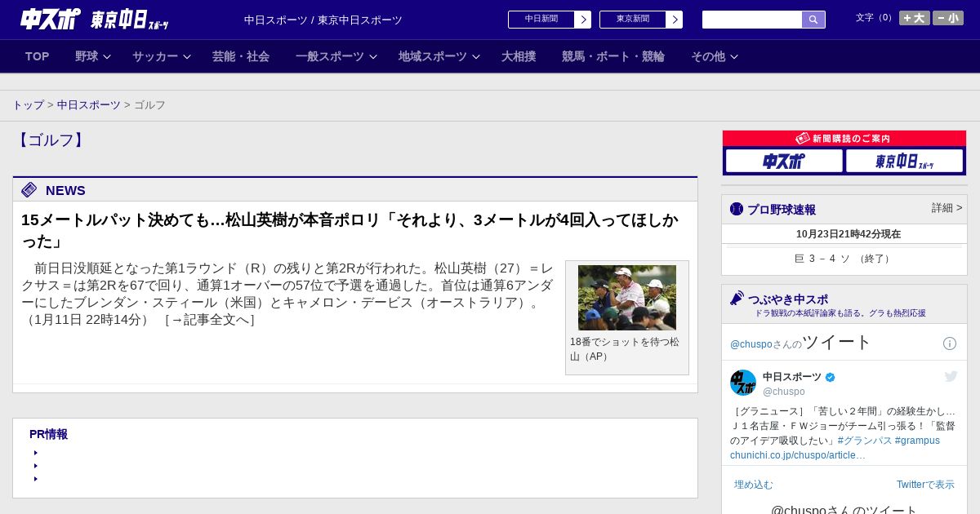The height and width of the screenshot is (514, 980).
Task: Click the 10月23日21時42分現在 timestamp
Action: (849, 234)
